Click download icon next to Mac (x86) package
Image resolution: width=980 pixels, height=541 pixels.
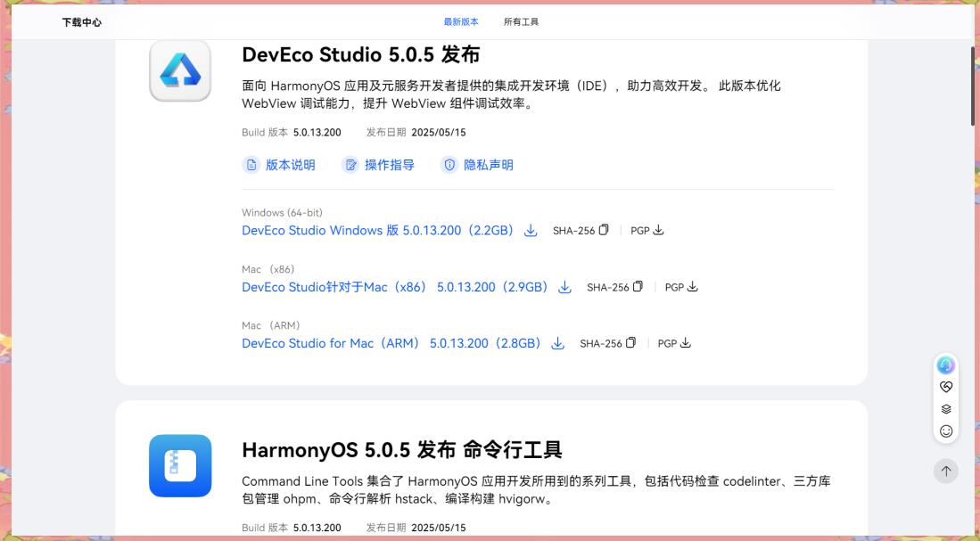[x=564, y=287]
